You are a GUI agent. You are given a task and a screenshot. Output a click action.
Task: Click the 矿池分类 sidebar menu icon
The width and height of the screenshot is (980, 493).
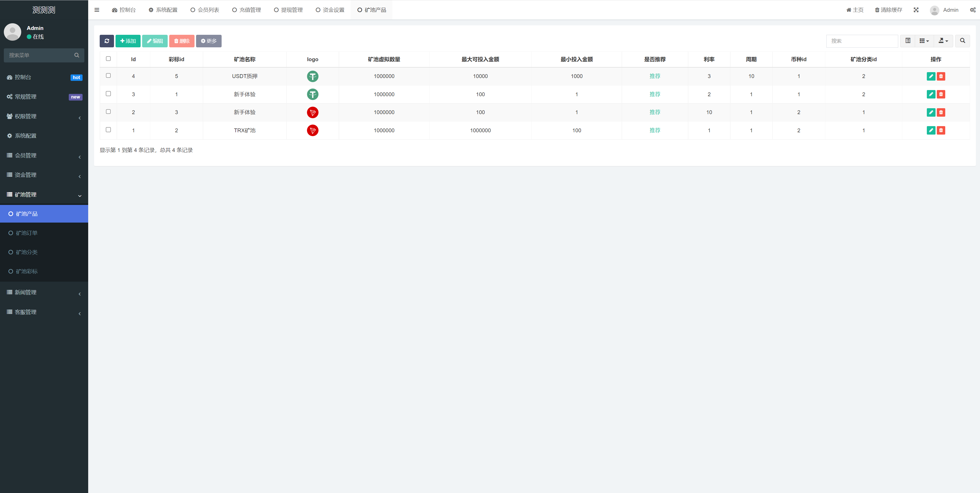coord(11,252)
